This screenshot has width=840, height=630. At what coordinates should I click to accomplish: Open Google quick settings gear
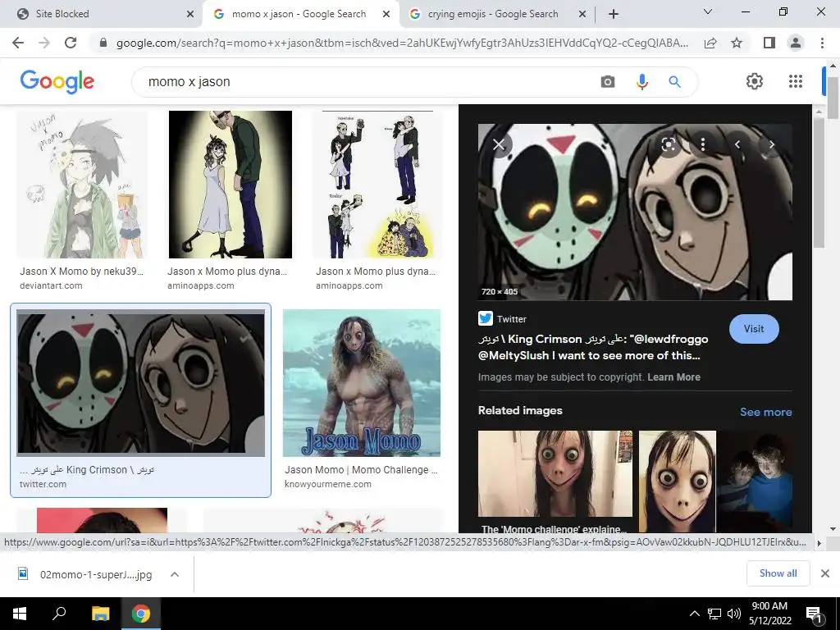coord(755,81)
